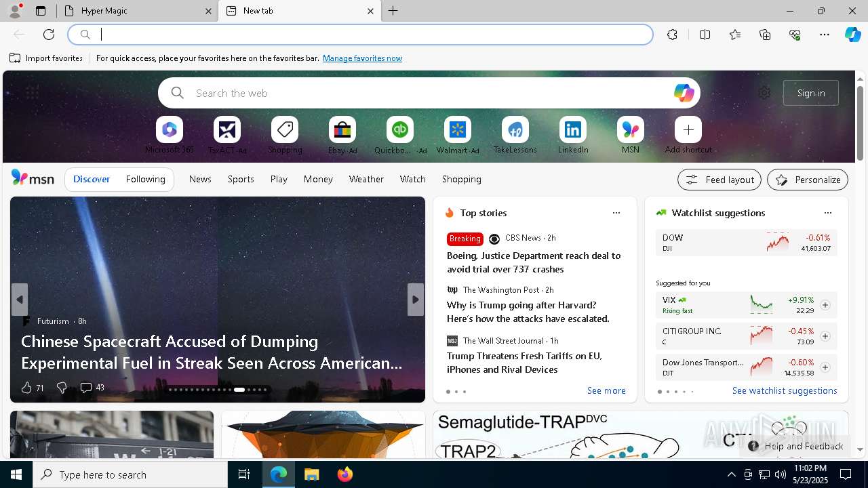The width and height of the screenshot is (868, 488).
Task: Add Dow Jones Transportation to the watchlist
Action: (825, 367)
